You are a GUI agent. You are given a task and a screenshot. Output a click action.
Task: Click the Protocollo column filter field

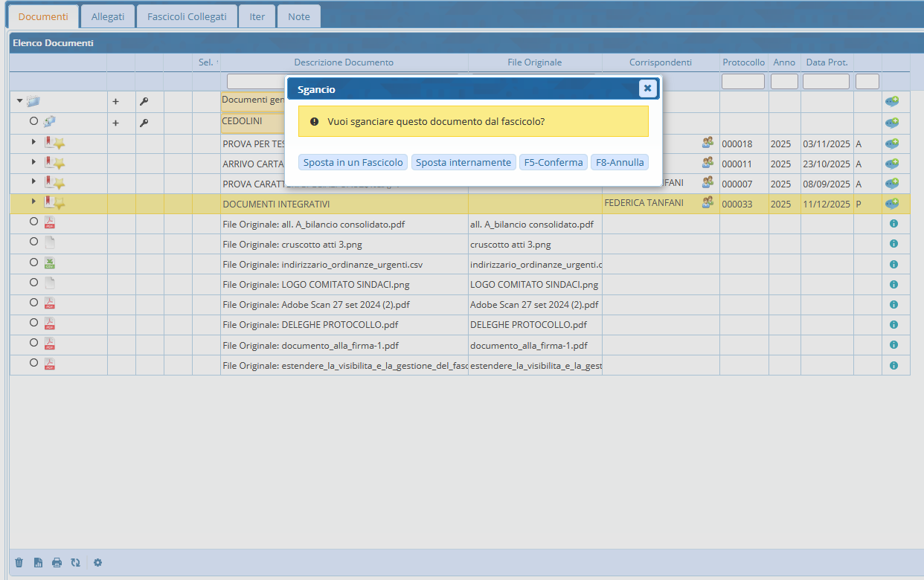pyautogui.click(x=742, y=82)
